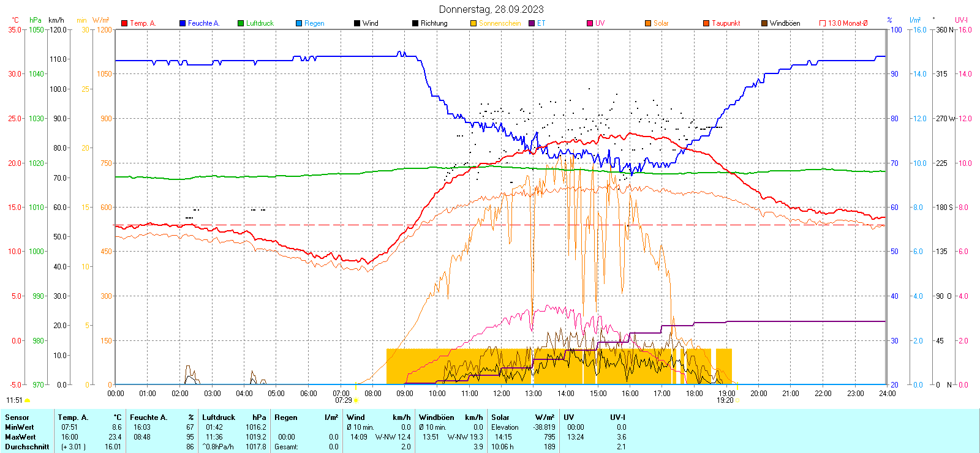
Task: Click the green Luftdruck legend square
Action: tap(241, 23)
